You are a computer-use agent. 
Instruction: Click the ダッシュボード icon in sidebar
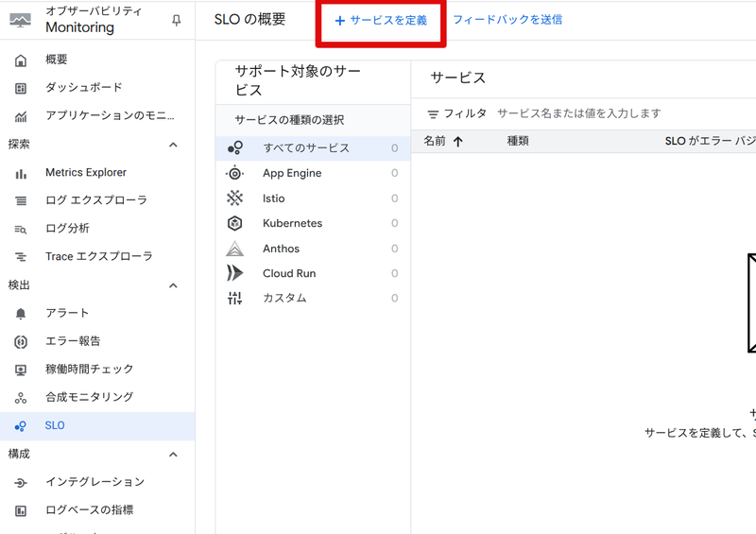21,88
